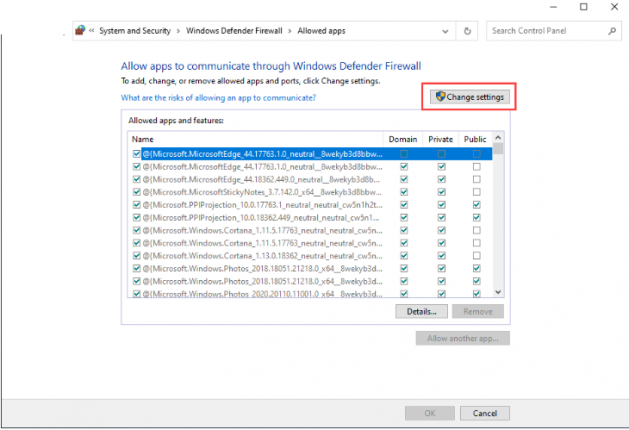Select PPIProjection_10.0.18362.449 entry
Viewport: 629px width, 430px height.
click(261, 218)
